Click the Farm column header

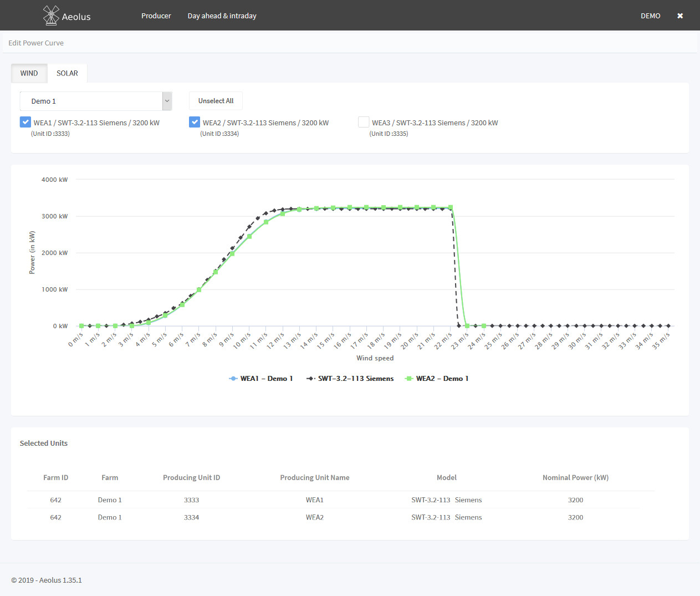pos(110,477)
